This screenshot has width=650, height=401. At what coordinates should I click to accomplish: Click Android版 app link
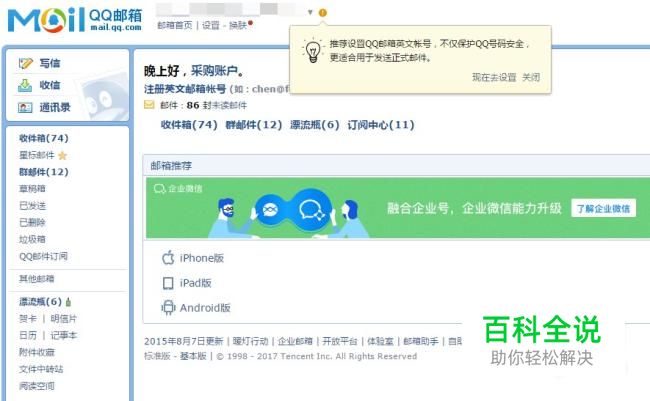click(x=205, y=308)
